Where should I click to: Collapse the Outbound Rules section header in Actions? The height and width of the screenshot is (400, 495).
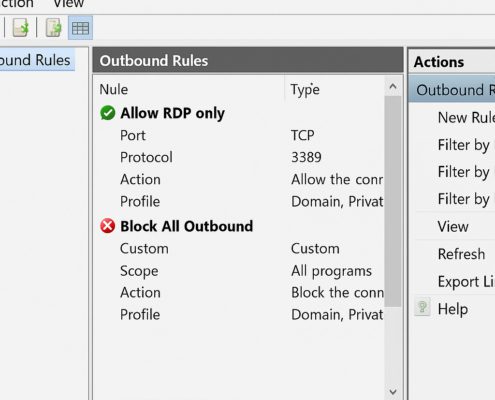(452, 90)
